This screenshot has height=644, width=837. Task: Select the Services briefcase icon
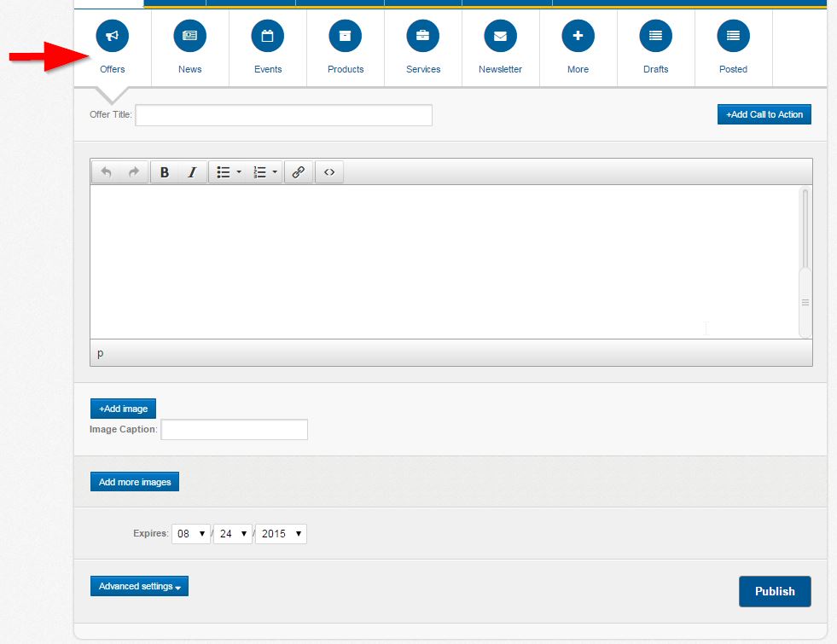point(423,36)
